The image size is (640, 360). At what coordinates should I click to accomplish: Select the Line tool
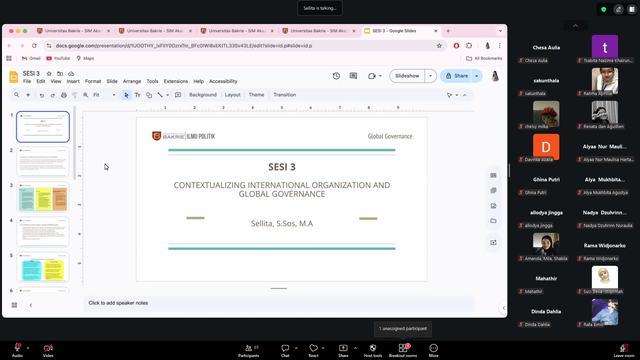pyautogui.click(x=160, y=95)
